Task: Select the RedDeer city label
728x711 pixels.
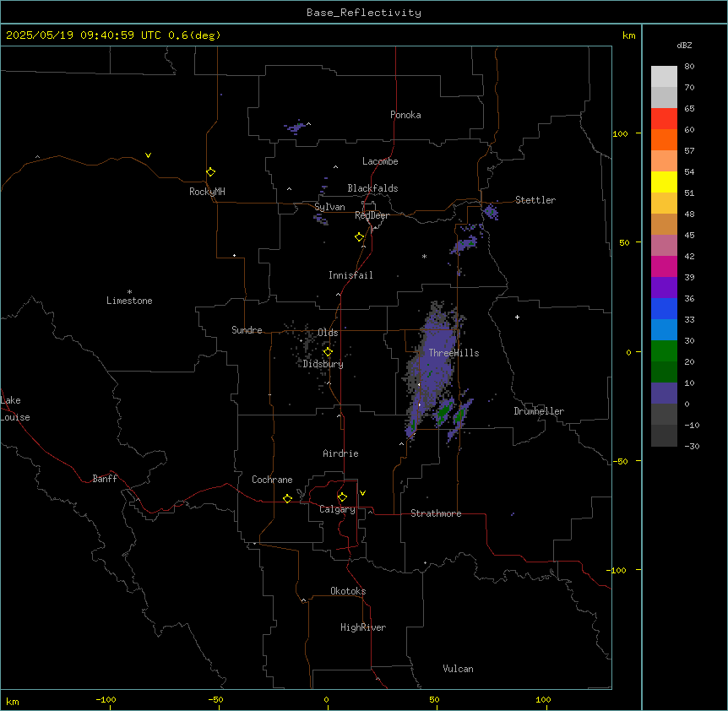Action: [372, 215]
